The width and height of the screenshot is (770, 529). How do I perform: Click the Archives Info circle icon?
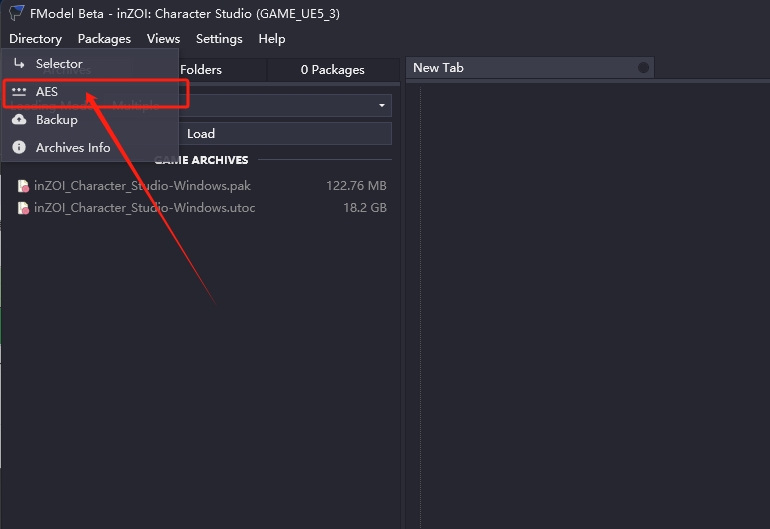click(19, 147)
